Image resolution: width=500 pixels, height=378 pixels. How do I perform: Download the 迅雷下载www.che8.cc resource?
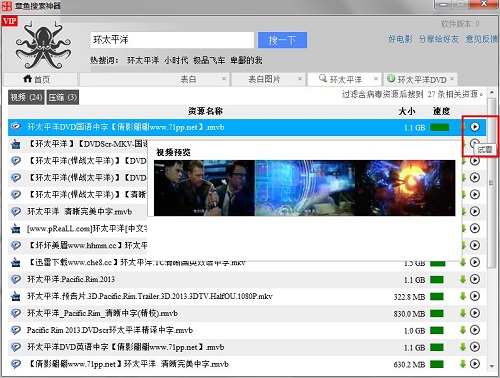[x=463, y=262]
